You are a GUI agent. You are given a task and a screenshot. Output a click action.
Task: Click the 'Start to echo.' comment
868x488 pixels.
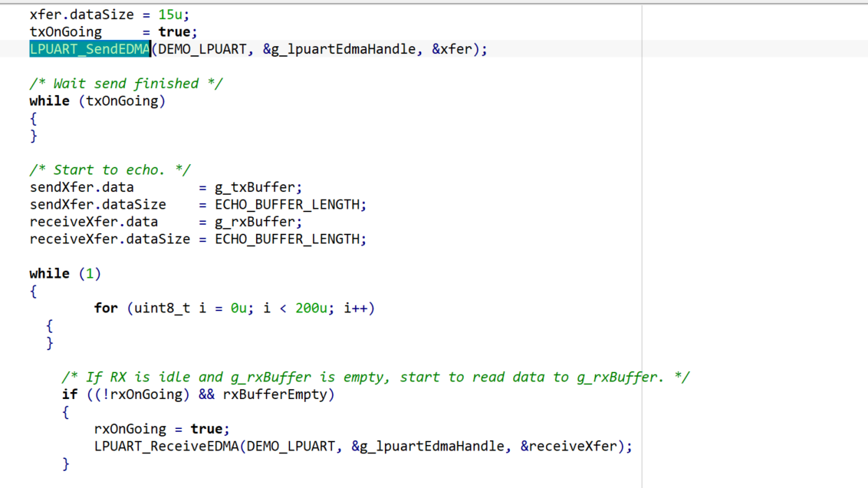click(110, 170)
